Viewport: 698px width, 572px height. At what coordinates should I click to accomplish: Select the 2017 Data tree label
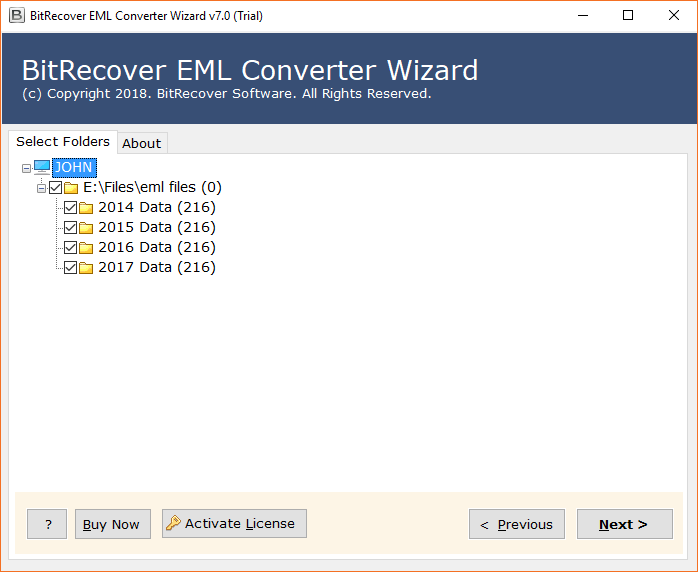[156, 267]
